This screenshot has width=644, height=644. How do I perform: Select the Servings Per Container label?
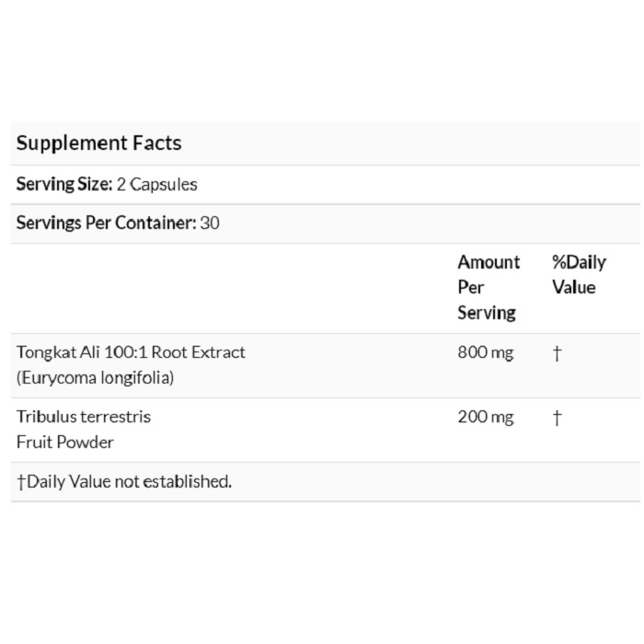click(107, 223)
